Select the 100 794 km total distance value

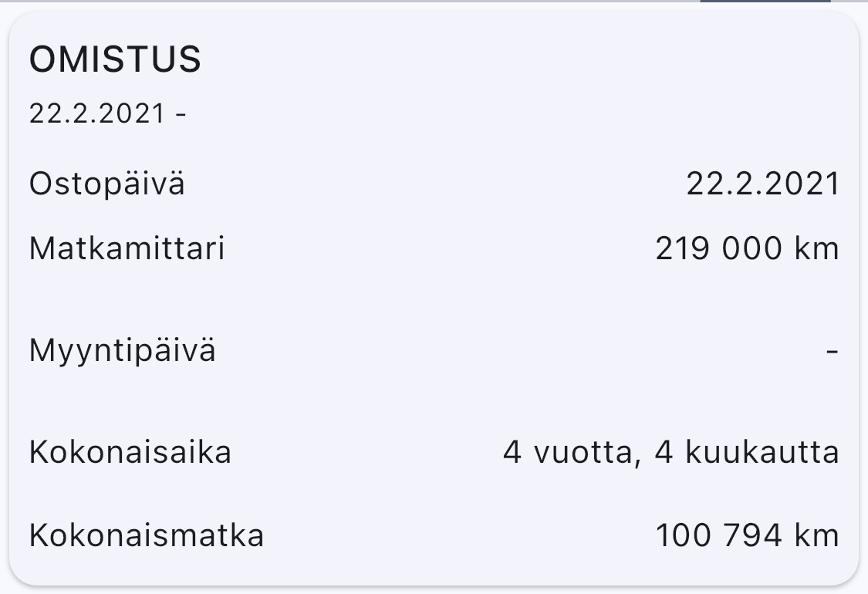[748, 536]
